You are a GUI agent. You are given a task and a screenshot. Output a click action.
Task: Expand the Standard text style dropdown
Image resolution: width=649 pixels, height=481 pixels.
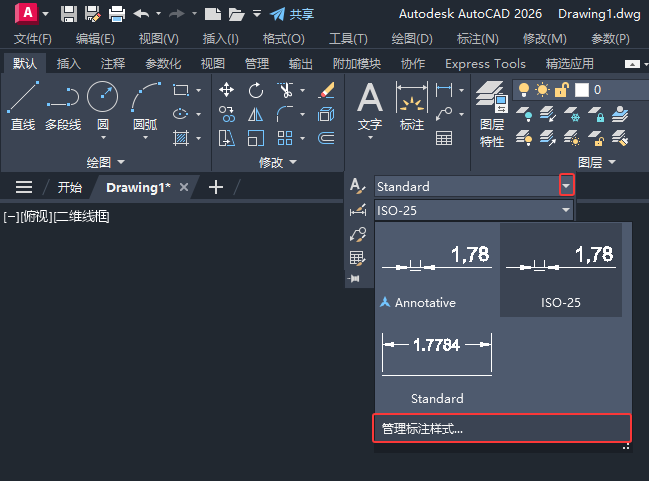coord(566,185)
